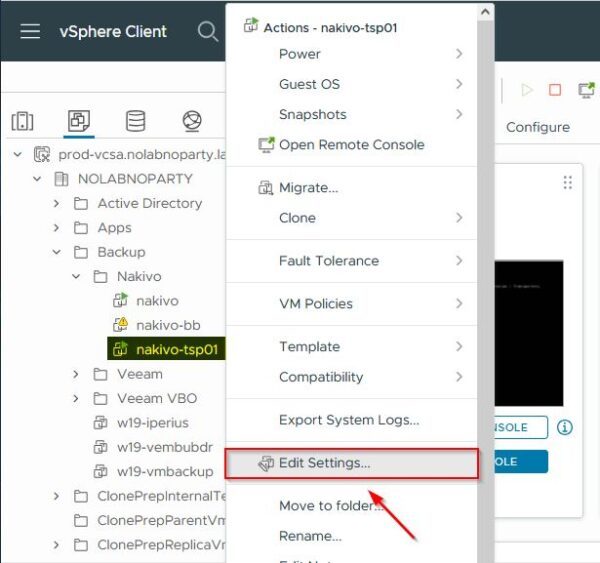Choose Open Remote Console

(351, 145)
